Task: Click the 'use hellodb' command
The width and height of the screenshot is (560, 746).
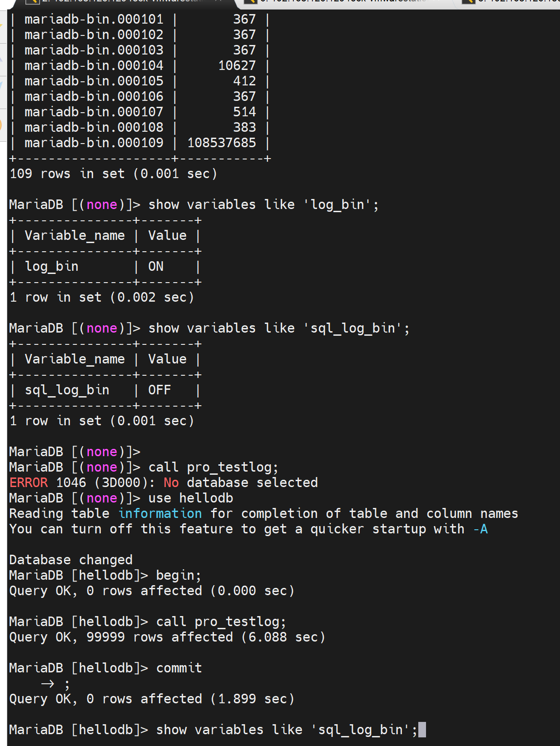Action: [x=191, y=498]
